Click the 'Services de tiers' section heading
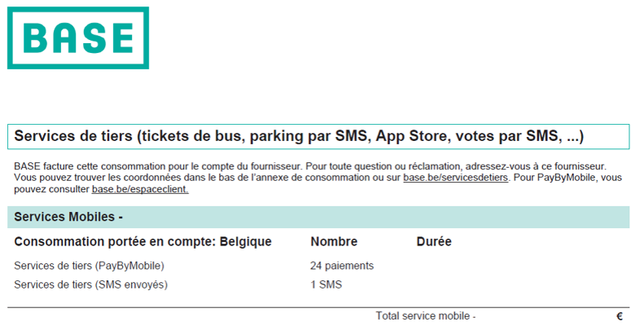The height and width of the screenshot is (335, 644). (x=300, y=136)
